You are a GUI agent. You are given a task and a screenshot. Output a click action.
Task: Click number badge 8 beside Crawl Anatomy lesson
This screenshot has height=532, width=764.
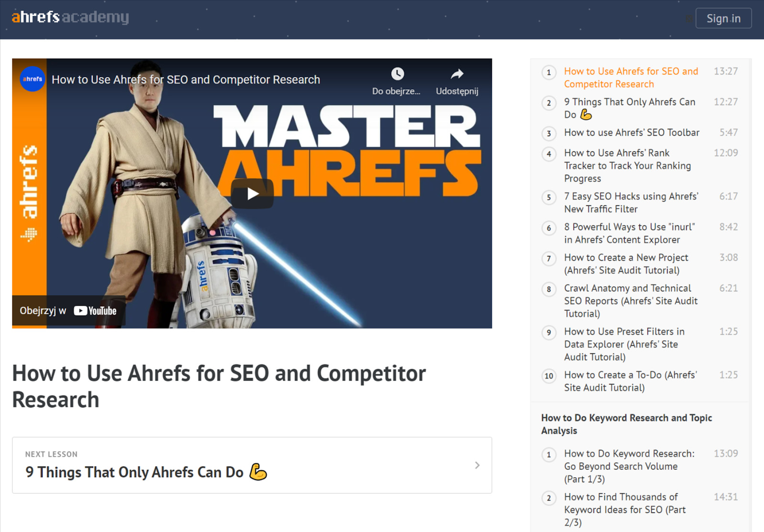click(x=549, y=289)
